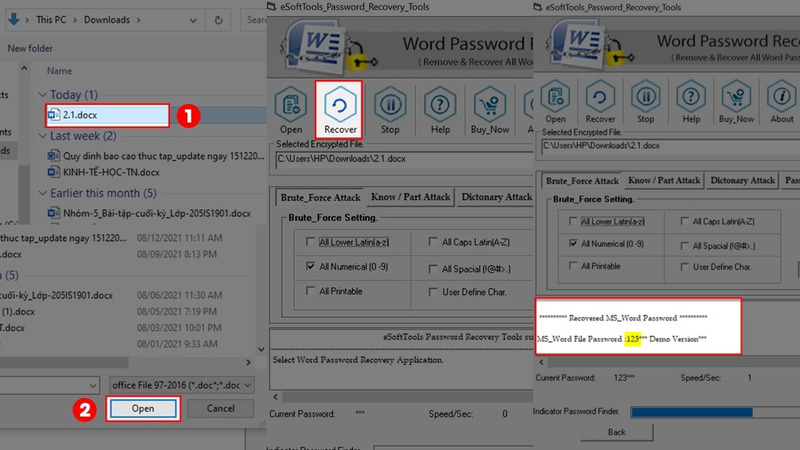Collapse the Last week (2) group
Viewport: 800px width, 450px height.
(43, 136)
